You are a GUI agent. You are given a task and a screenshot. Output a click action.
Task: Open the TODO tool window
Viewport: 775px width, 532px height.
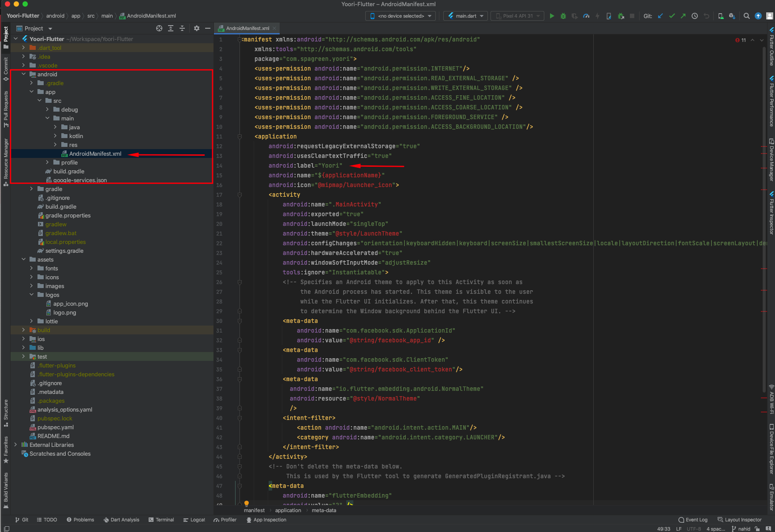coord(47,520)
